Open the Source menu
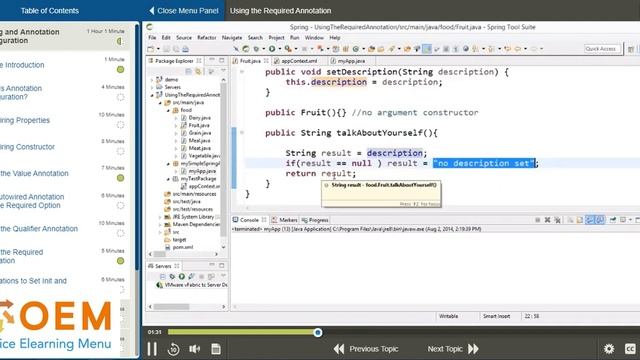 pyautogui.click(x=184, y=38)
